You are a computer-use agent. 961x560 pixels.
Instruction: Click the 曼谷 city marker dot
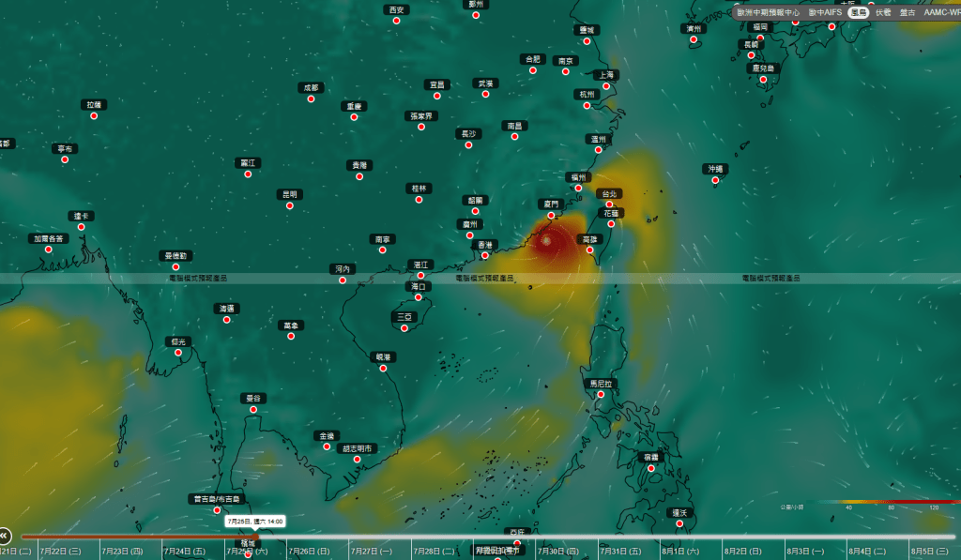tap(253, 409)
